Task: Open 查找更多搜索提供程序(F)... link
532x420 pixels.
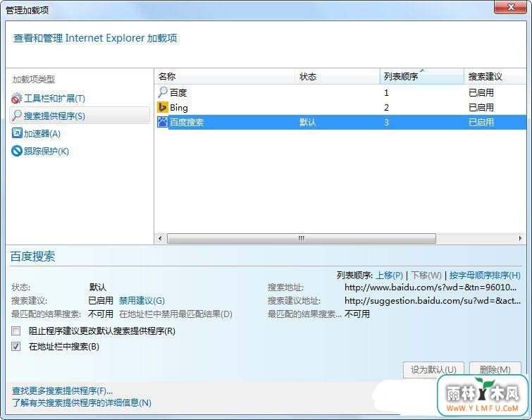Action: [63, 391]
